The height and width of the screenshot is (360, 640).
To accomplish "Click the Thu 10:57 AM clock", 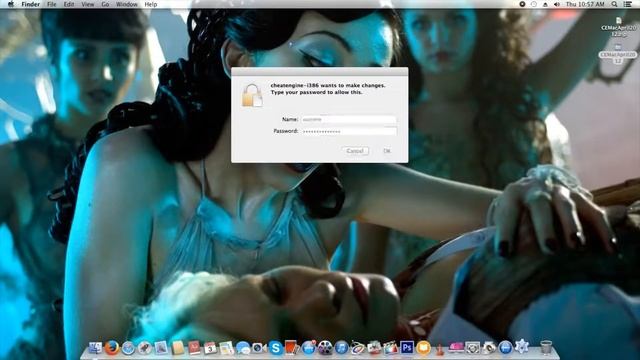I will point(585,4).
